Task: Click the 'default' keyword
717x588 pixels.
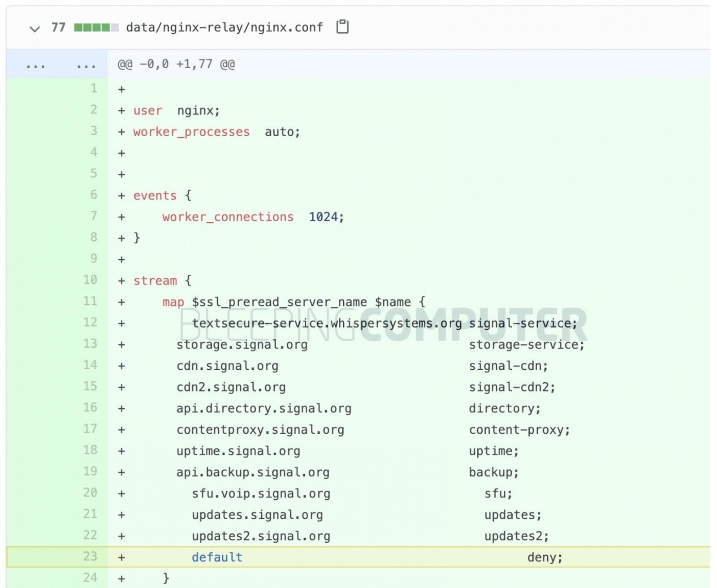Action: 217,558
